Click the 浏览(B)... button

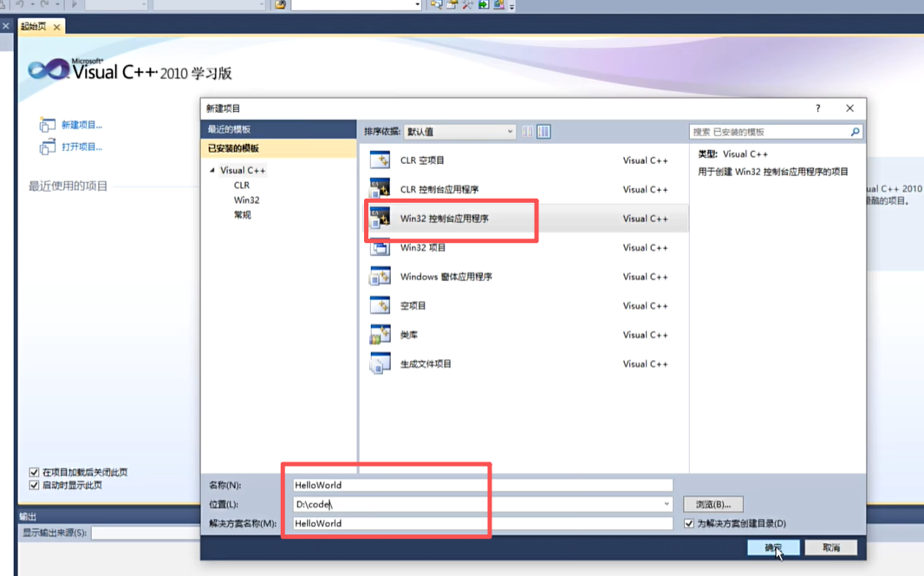[713, 505]
